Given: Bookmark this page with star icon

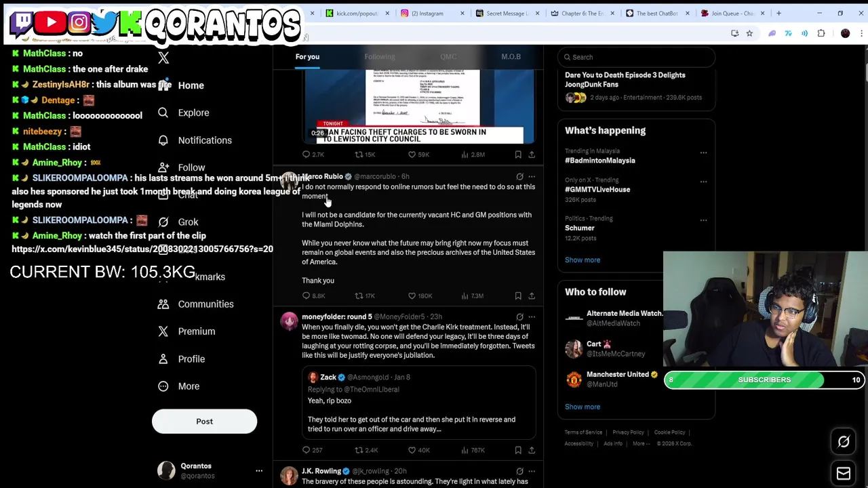Looking at the screenshot, I should pos(749,33).
